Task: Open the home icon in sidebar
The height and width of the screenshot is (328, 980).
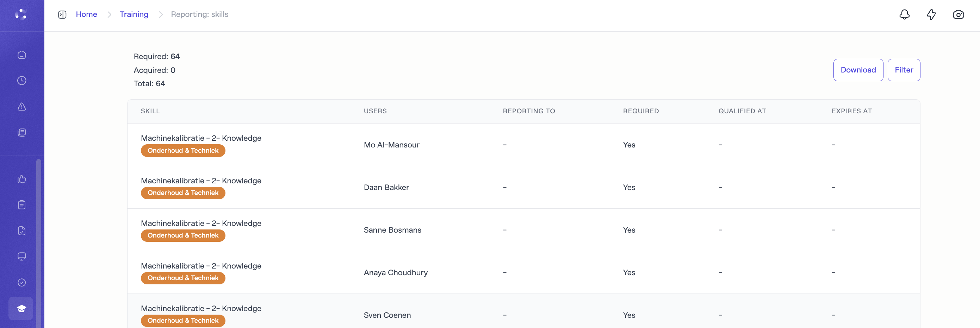Action: tap(22, 55)
